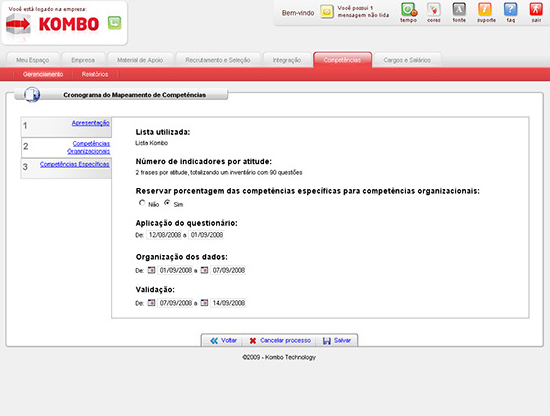The width and height of the screenshot is (550, 416).
Task: Go to Recrutamento e Seleção tab
Action: [x=218, y=60]
